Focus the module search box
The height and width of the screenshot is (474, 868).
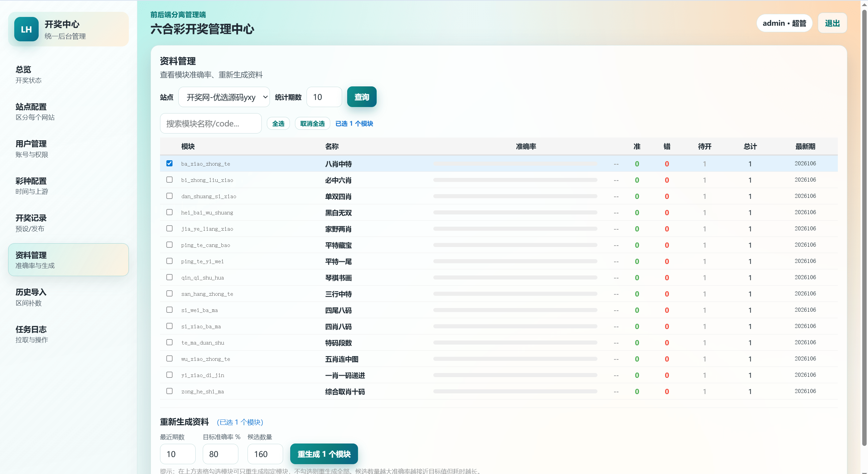pos(211,124)
